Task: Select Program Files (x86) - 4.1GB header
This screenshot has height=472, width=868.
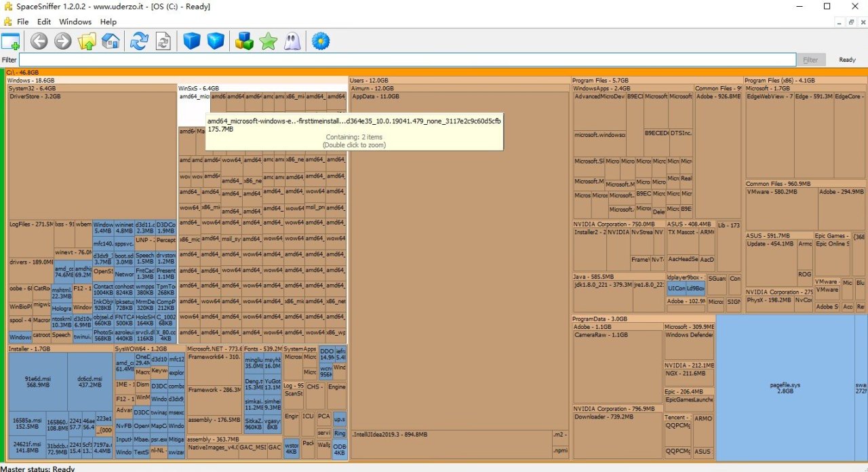Action: pyautogui.click(x=806, y=80)
